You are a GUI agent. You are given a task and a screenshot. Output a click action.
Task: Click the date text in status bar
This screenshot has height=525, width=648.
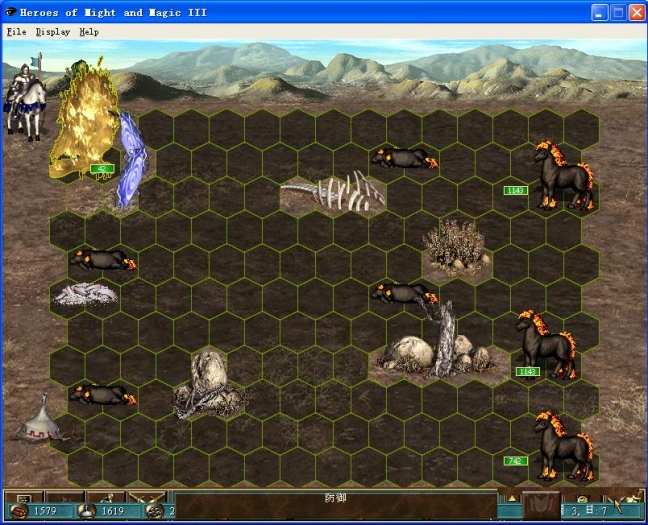click(584, 511)
